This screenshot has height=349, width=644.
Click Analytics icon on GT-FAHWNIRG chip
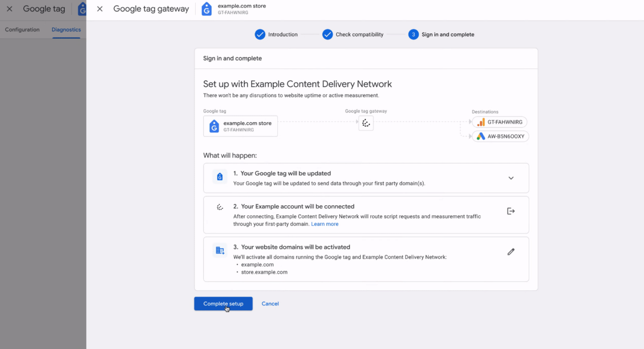[x=481, y=122]
